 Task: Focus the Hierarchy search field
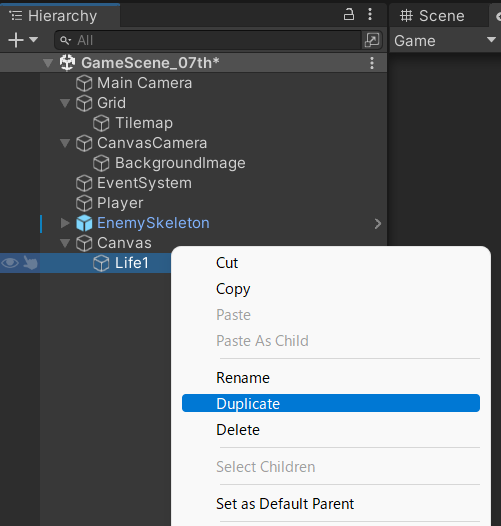(208, 40)
